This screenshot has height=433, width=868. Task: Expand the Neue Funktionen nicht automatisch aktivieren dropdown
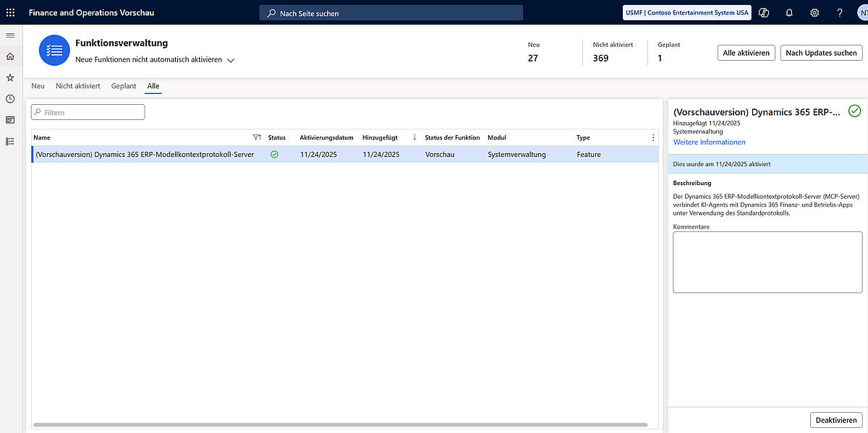(x=230, y=61)
